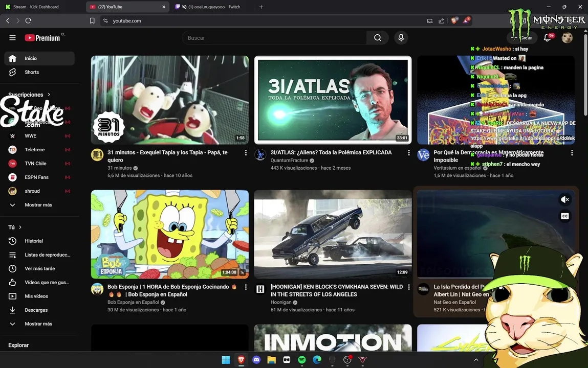Screen dimensions: 588x368
Task: Expand Mostrar más under subscriptions
Action: point(39,205)
